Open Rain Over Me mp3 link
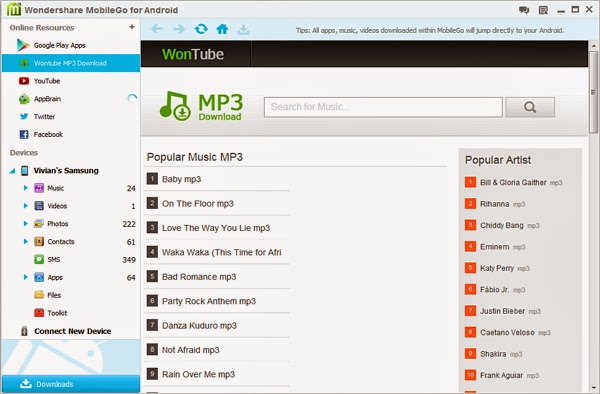This screenshot has height=394, width=600. [198, 374]
